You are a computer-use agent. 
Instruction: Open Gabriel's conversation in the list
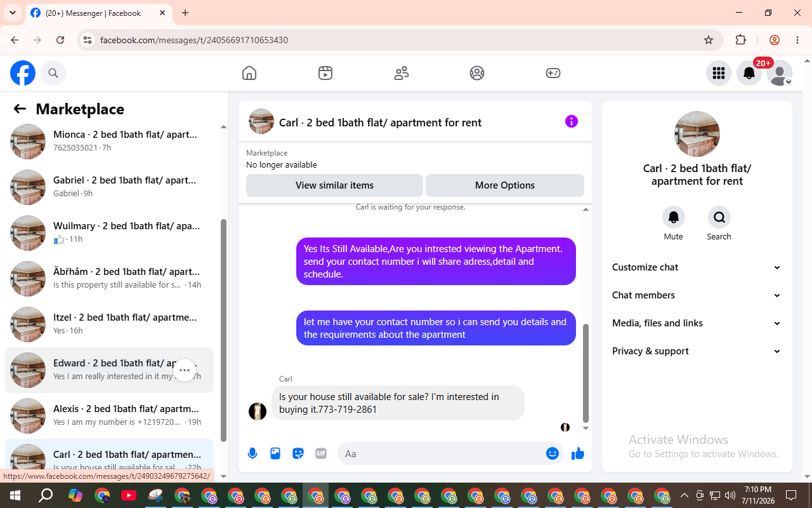109,187
